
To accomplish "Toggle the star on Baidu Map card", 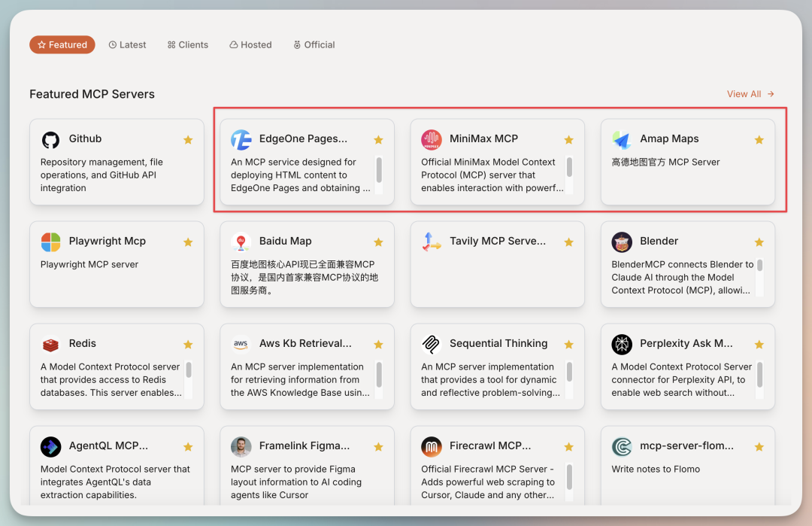I will [378, 242].
